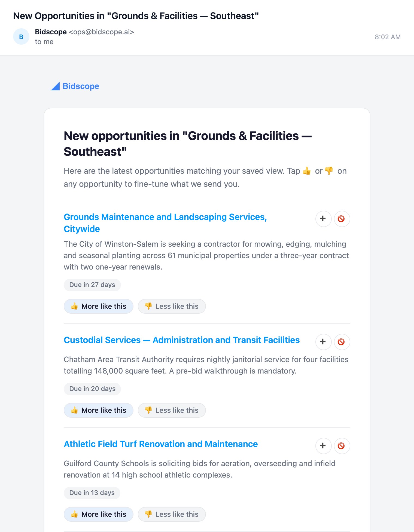The width and height of the screenshot is (414, 532).
Task: Open Athletic Field Turf Renovation and Maintenance link
Action: [x=161, y=444]
